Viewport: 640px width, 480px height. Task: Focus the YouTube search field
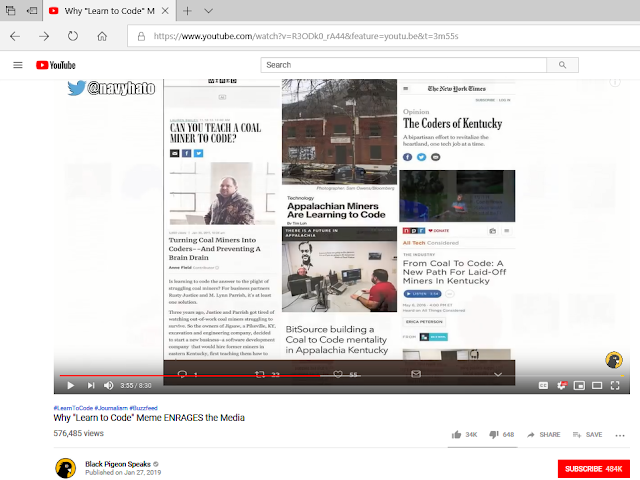tap(404, 65)
